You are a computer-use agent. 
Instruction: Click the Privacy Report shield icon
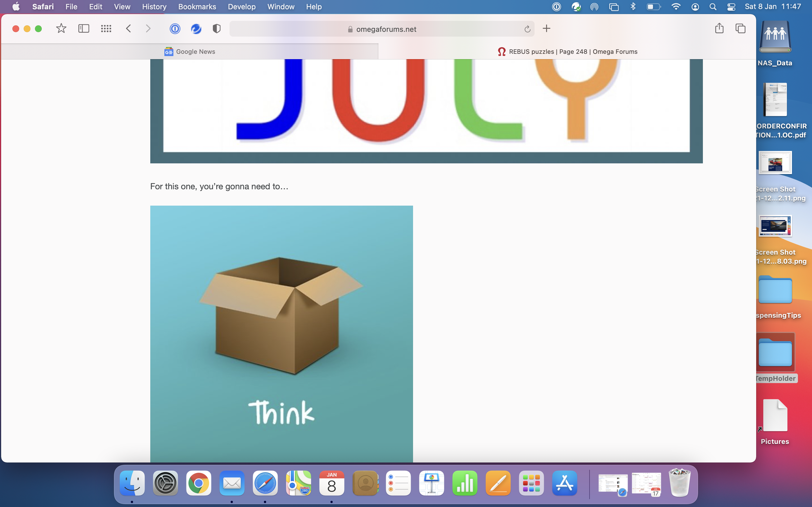217,29
